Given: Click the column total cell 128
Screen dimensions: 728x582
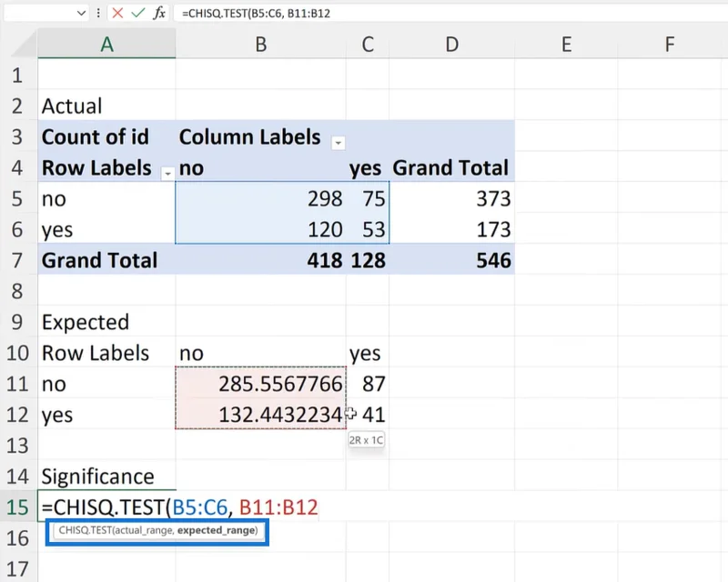Looking at the screenshot, I should (x=368, y=260).
